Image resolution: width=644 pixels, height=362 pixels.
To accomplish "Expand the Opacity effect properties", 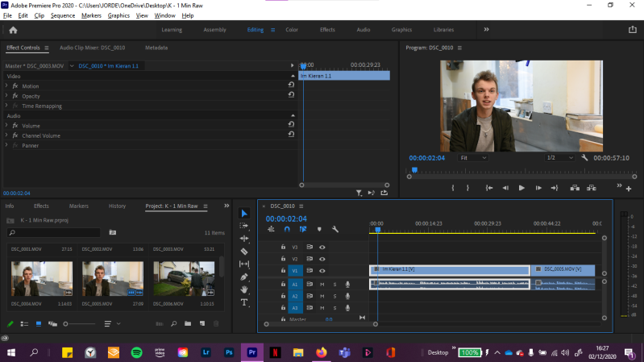I will tap(7, 96).
